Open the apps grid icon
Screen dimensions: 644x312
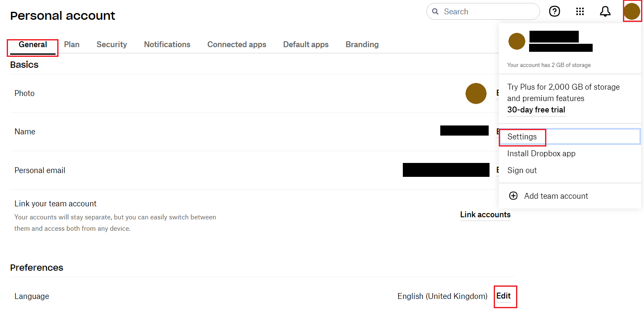[x=580, y=11]
